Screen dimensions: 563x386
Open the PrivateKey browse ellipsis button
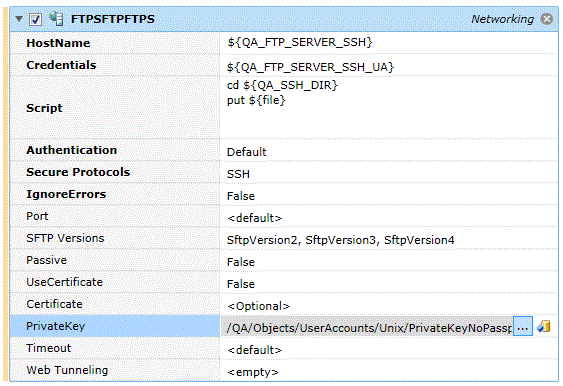523,327
